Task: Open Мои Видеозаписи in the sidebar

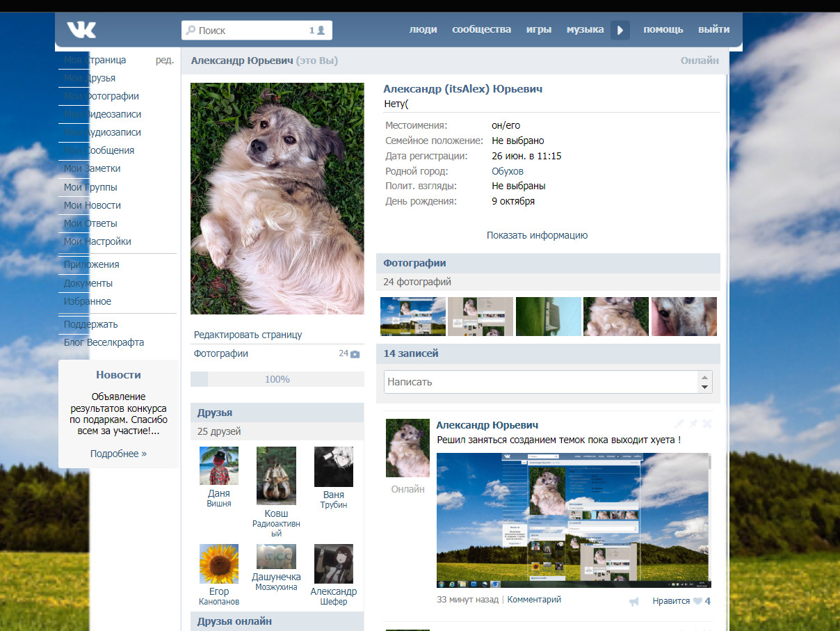Action: [103, 114]
